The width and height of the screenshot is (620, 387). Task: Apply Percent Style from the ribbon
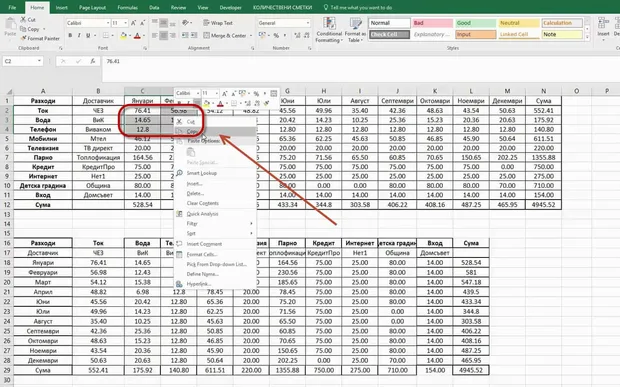(x=276, y=36)
